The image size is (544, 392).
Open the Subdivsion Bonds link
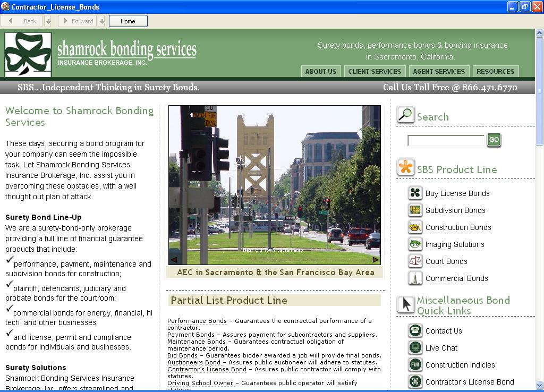[455, 210]
